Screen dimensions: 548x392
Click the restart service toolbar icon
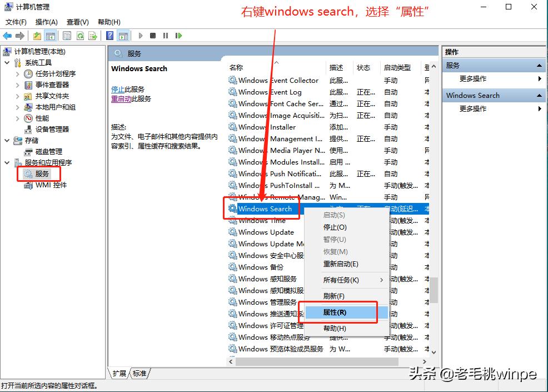[x=179, y=35]
